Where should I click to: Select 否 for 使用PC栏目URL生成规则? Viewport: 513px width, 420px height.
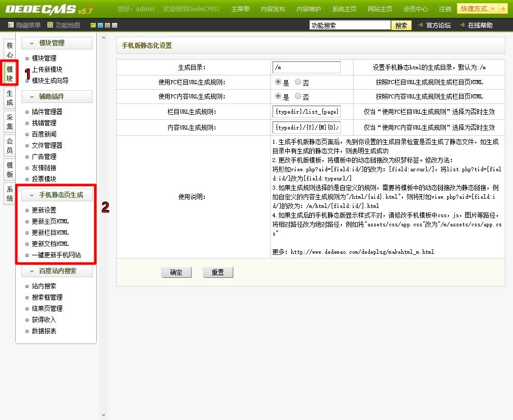[x=298, y=82]
